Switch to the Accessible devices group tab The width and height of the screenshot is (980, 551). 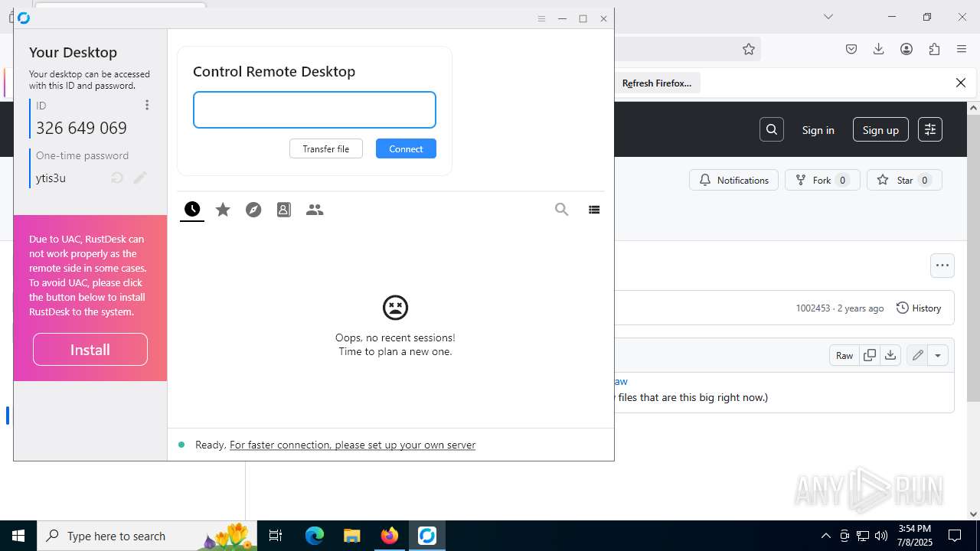(315, 209)
